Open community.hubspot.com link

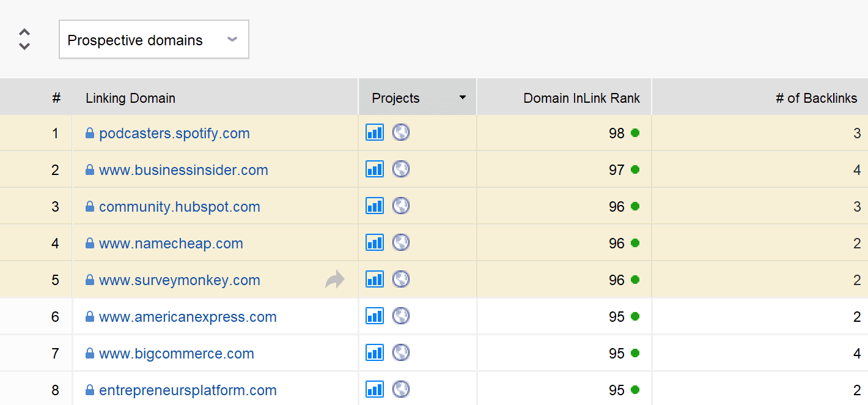[x=180, y=207]
